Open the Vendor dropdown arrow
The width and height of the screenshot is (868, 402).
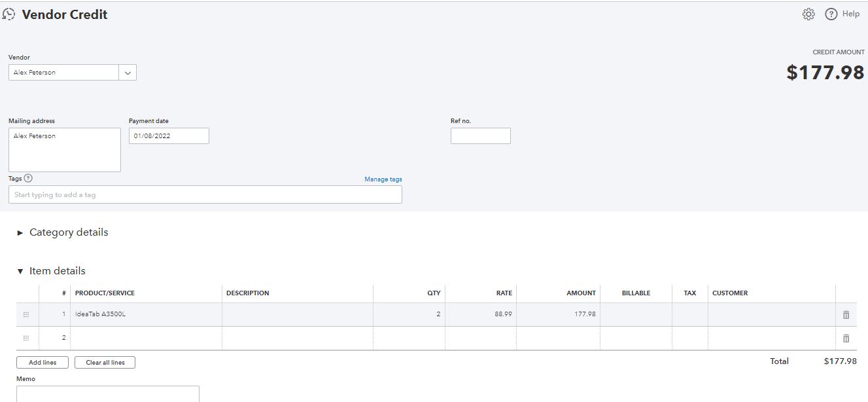pos(128,73)
